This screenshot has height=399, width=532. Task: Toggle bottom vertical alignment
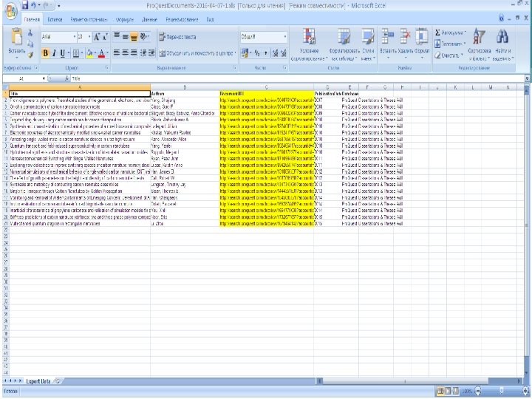click(134, 37)
